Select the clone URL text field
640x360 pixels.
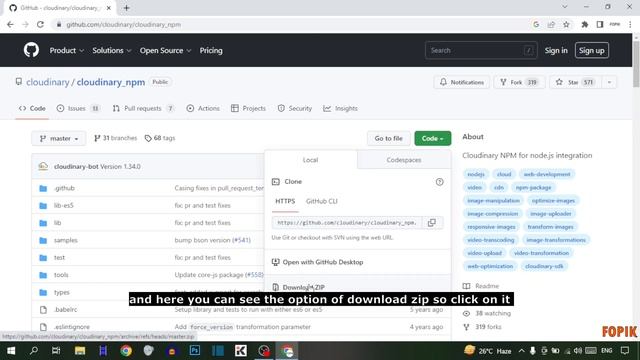(347, 222)
